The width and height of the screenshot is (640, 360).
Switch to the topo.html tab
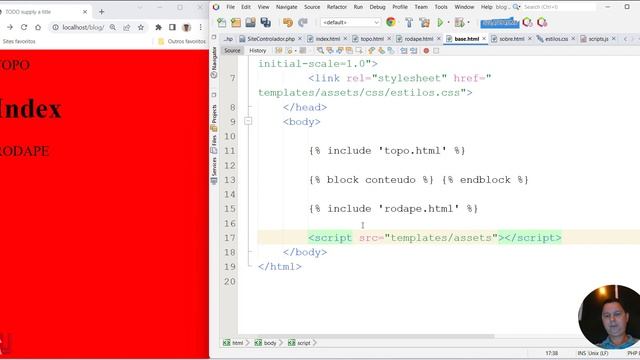pos(372,39)
